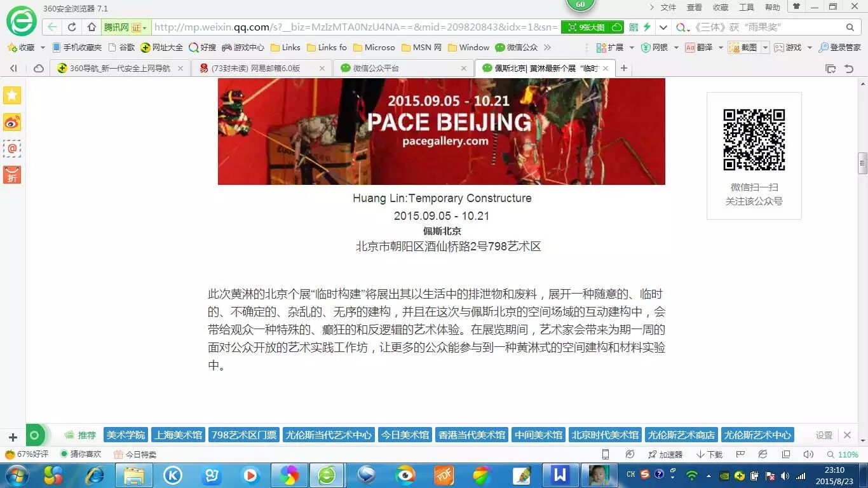
Task: Click the address bar URL field
Action: [356, 27]
